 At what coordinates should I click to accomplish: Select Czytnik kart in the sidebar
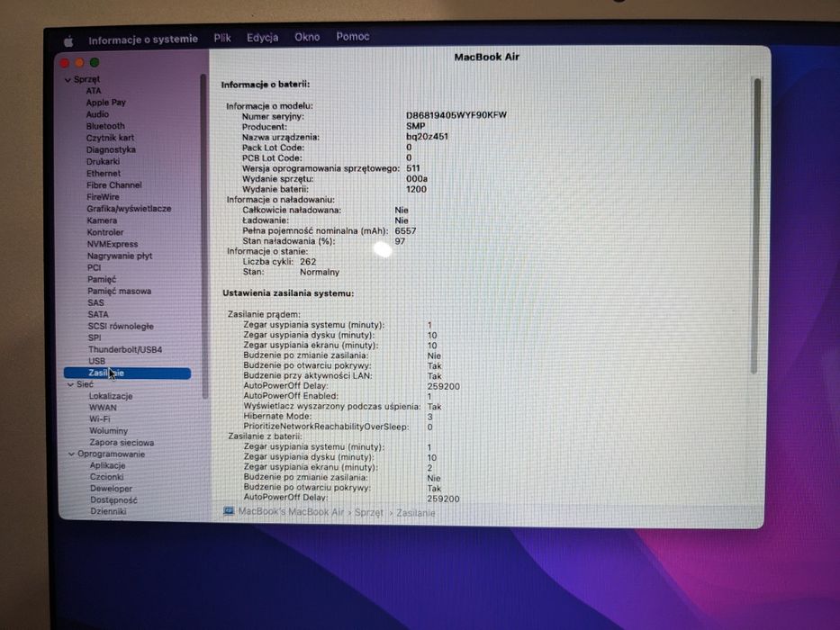click(111, 138)
